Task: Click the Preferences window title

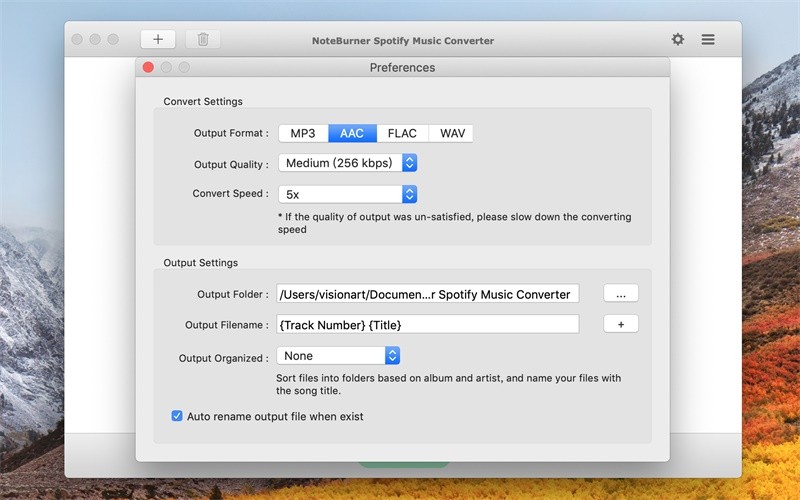Action: tap(403, 67)
